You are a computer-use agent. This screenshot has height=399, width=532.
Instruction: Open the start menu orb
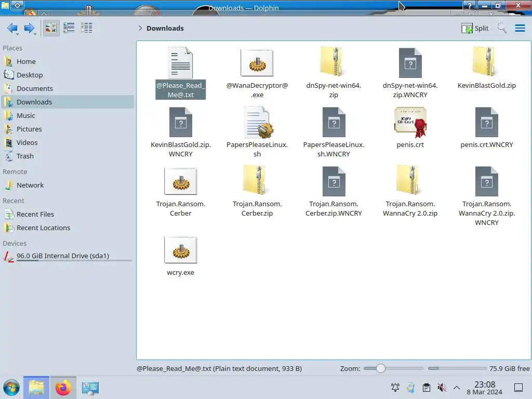point(11,388)
